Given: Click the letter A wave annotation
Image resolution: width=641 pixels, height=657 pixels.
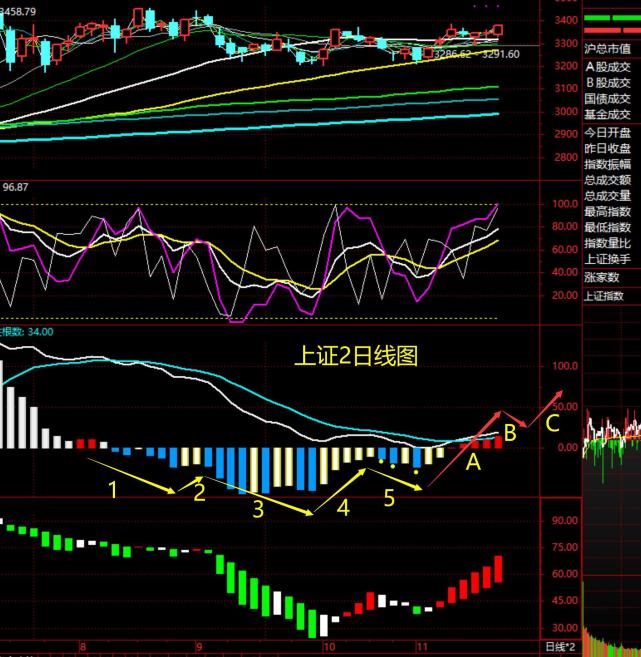Looking at the screenshot, I should (473, 464).
